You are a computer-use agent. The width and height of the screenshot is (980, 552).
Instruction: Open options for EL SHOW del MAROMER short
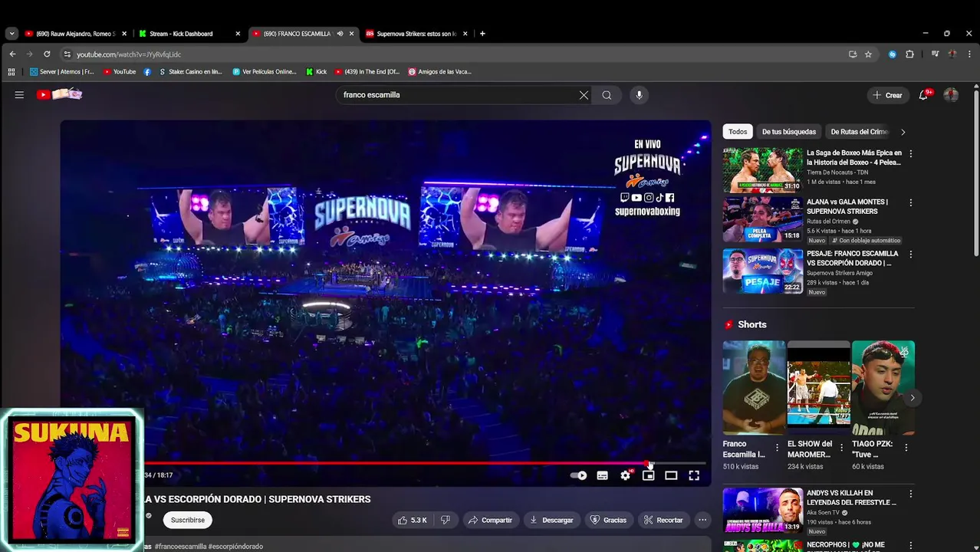tap(841, 447)
